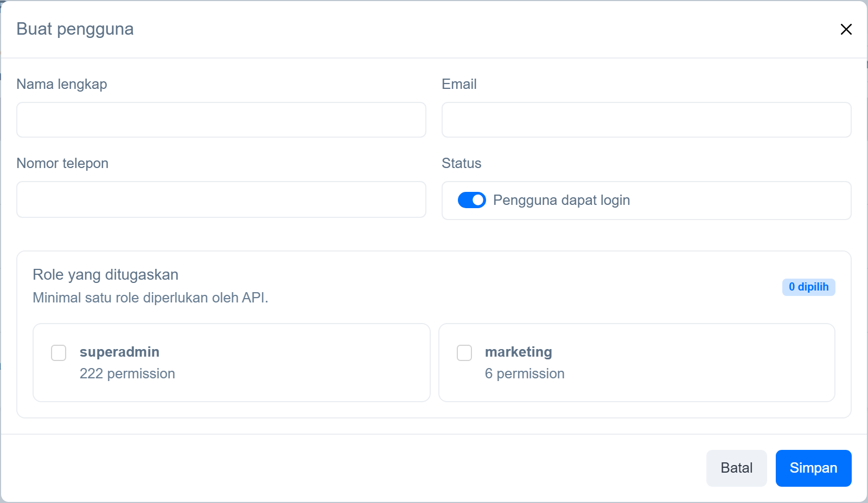Click the Email field label
The height and width of the screenshot is (503, 868).
(x=459, y=84)
